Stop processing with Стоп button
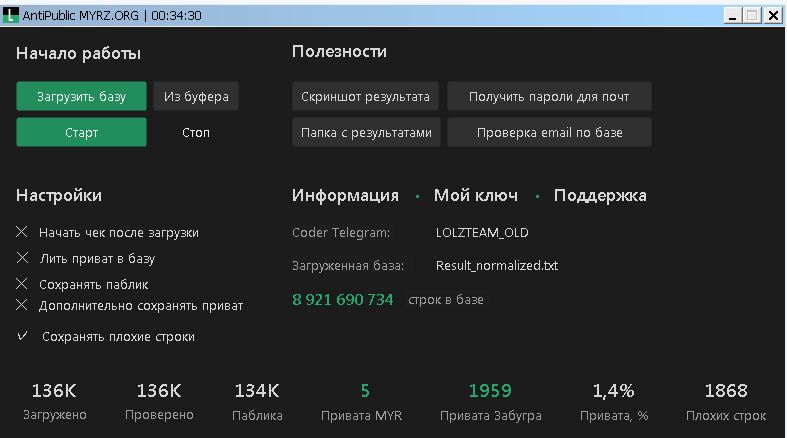The height and width of the screenshot is (438, 787). pos(196,133)
